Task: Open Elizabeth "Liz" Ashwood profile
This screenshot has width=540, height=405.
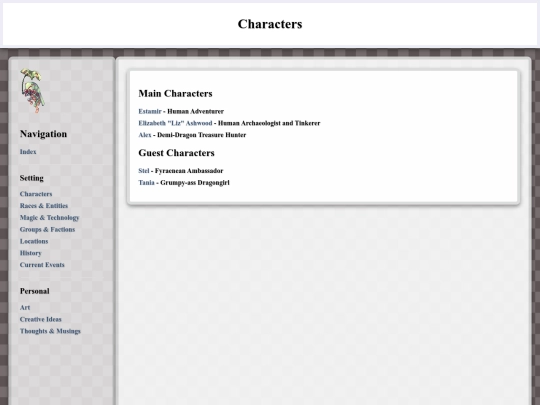Action: (175, 123)
